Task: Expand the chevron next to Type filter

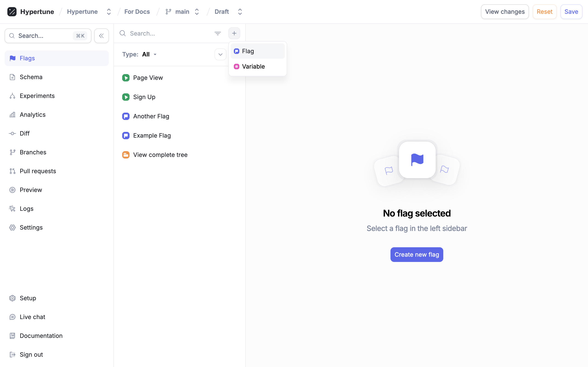Action: point(220,54)
